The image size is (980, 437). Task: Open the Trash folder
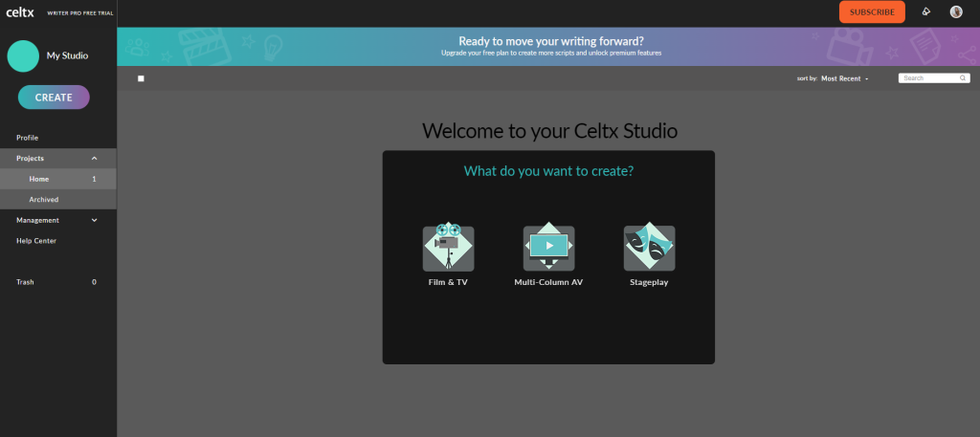point(27,282)
